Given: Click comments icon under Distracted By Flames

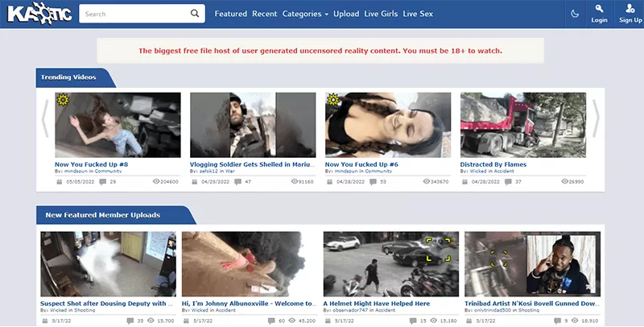Looking at the screenshot, I should [507, 182].
